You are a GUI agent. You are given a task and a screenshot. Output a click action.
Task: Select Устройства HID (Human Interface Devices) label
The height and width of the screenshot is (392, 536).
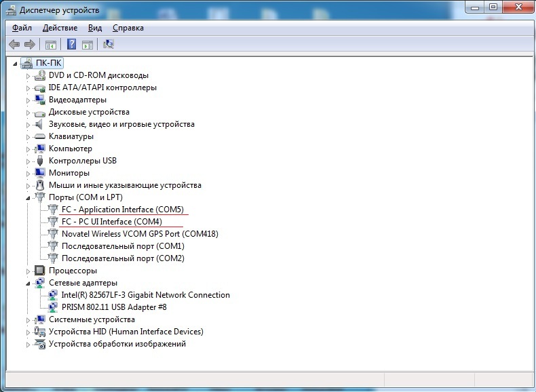coord(126,332)
